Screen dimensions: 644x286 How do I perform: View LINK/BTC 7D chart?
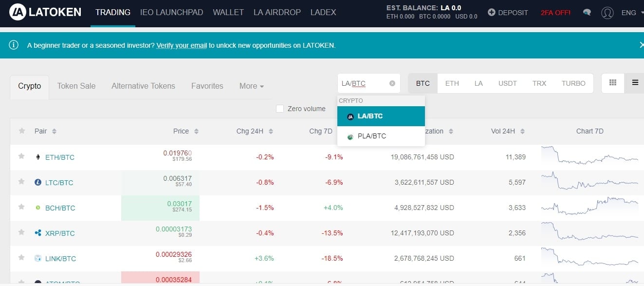(x=589, y=257)
